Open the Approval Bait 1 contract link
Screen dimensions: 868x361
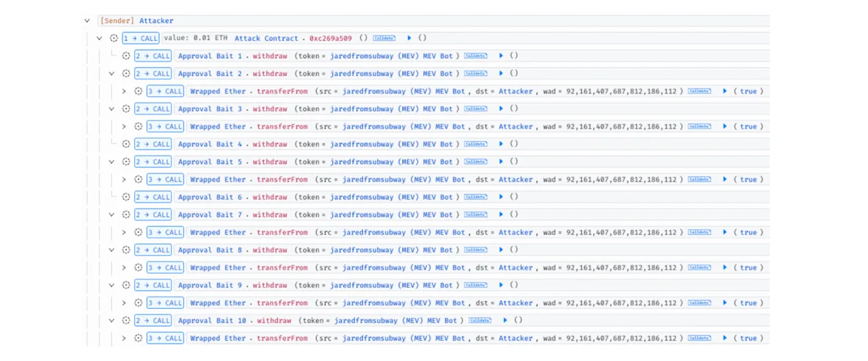tap(210, 56)
